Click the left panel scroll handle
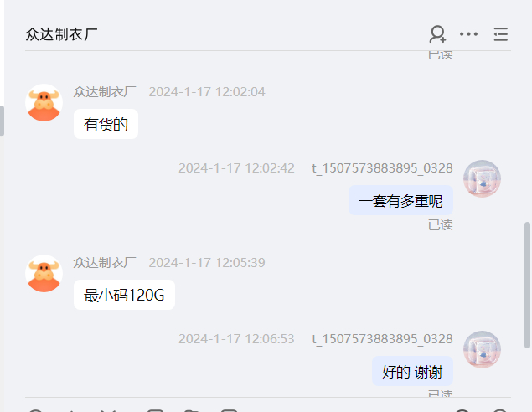This screenshot has width=532, height=412. [2, 121]
